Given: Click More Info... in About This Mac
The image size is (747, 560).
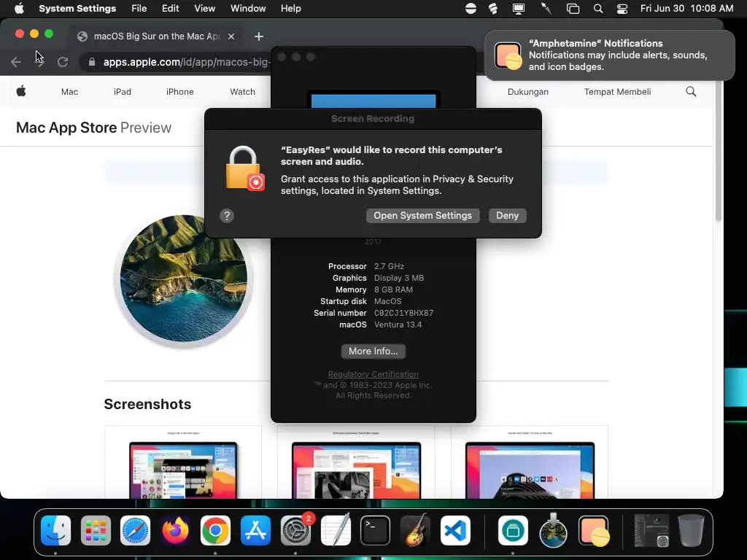Looking at the screenshot, I should click(x=373, y=351).
